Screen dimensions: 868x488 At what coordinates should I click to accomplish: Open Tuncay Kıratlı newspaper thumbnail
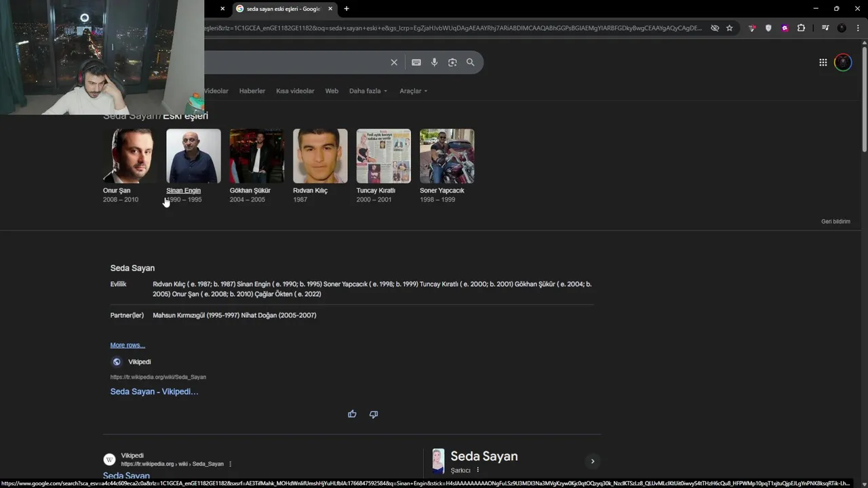[x=384, y=156]
